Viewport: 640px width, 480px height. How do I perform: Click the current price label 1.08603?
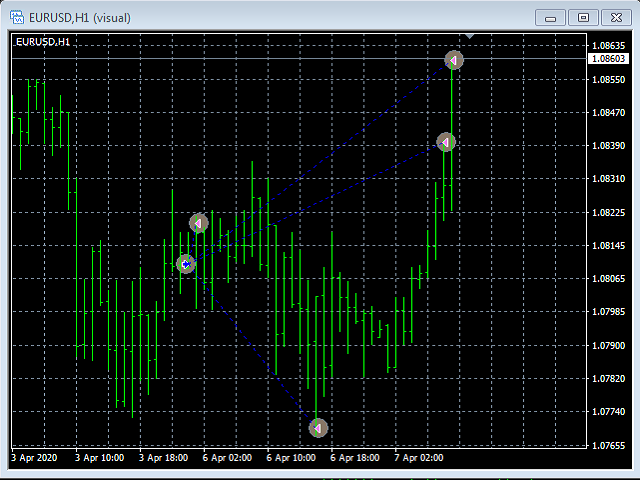click(x=608, y=59)
